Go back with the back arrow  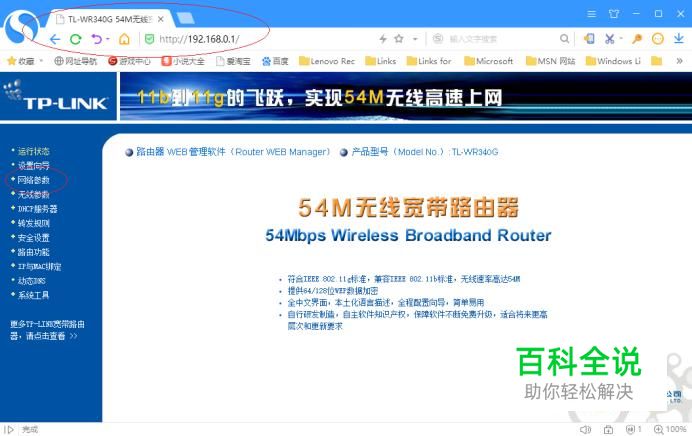(55, 39)
